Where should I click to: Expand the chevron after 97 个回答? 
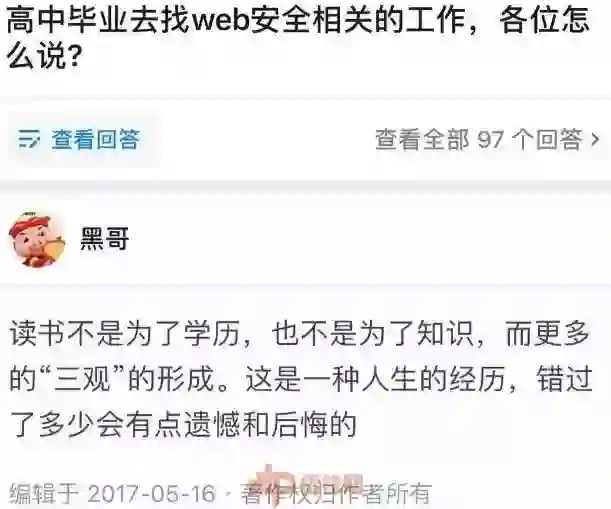coord(595,139)
